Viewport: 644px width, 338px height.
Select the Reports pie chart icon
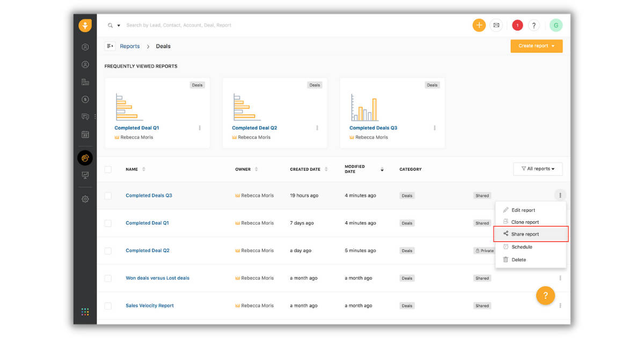[x=85, y=158]
